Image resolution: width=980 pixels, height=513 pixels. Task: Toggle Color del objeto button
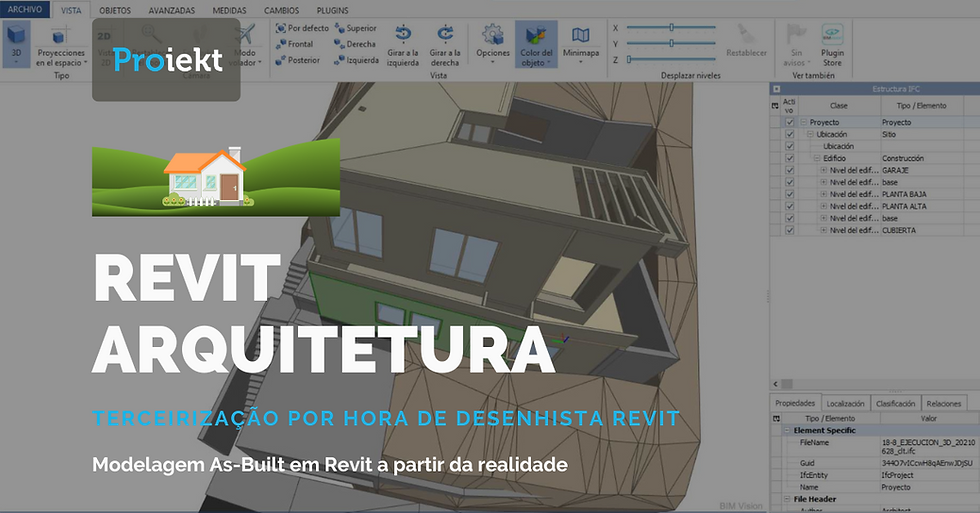point(536,44)
